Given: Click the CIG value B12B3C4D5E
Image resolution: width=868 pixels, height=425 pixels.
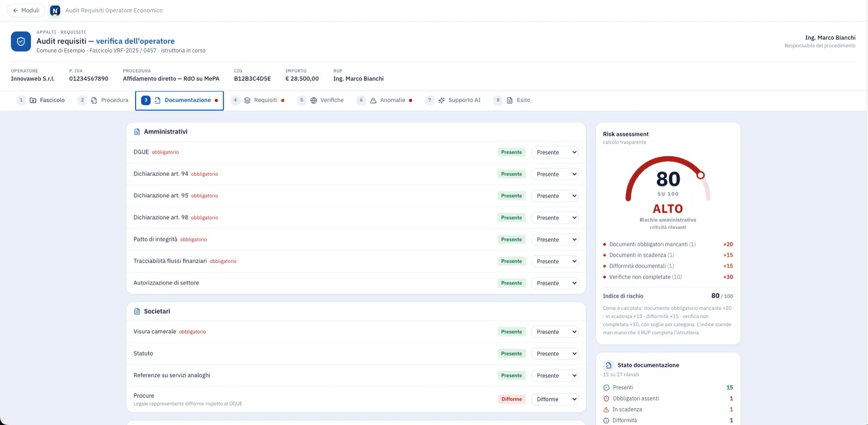Looking at the screenshot, I should pos(252,79).
